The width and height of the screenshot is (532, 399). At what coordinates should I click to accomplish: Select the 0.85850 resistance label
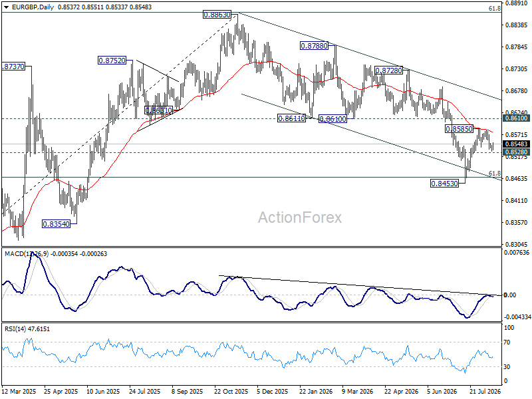coord(459,129)
